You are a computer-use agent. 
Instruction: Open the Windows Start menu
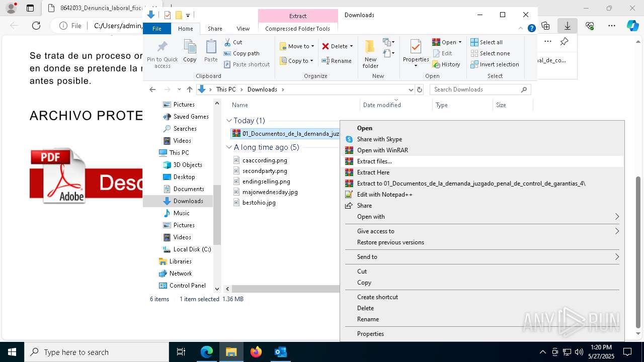(x=12, y=352)
